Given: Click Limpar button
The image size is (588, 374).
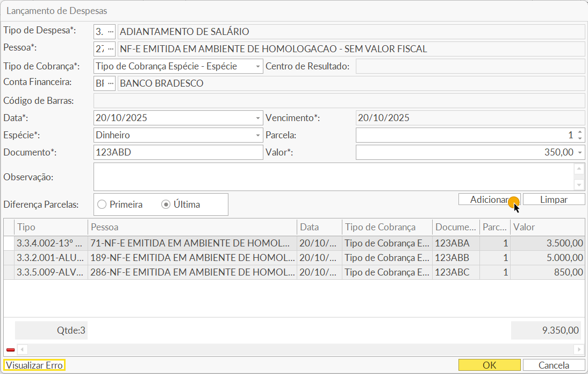Looking at the screenshot, I should click(x=554, y=200).
